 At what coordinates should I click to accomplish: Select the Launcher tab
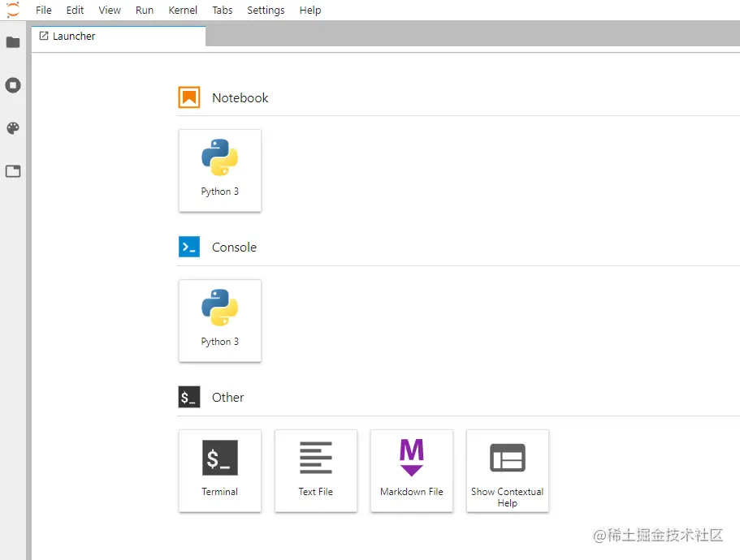click(x=119, y=37)
